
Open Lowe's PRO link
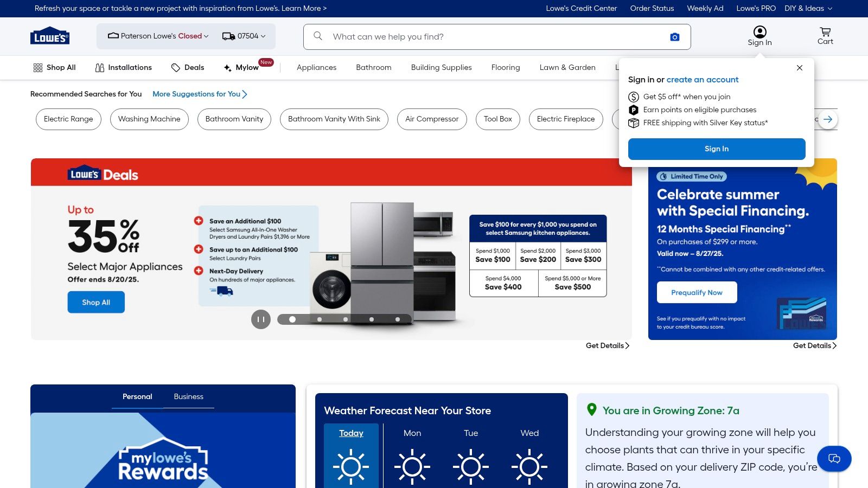pyautogui.click(x=756, y=8)
